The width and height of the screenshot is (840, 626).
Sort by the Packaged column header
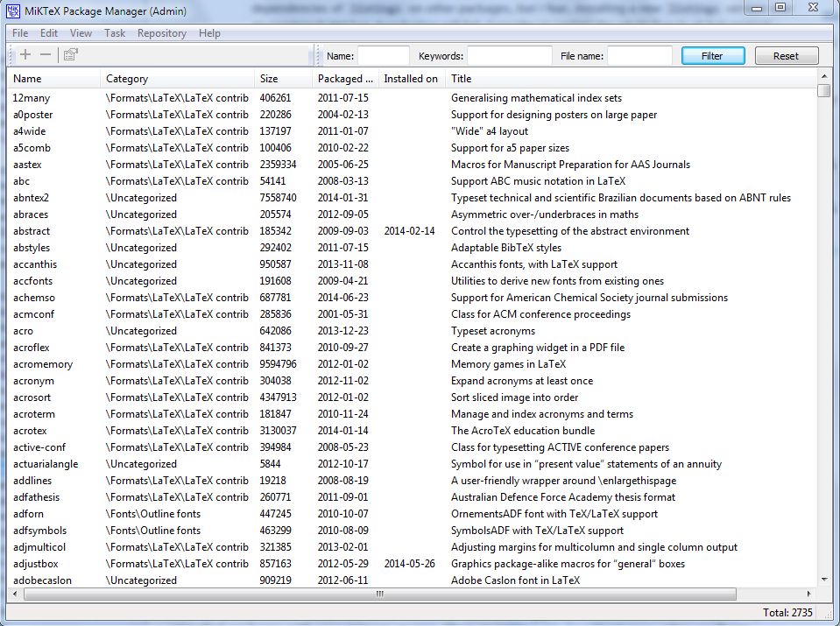coord(345,79)
